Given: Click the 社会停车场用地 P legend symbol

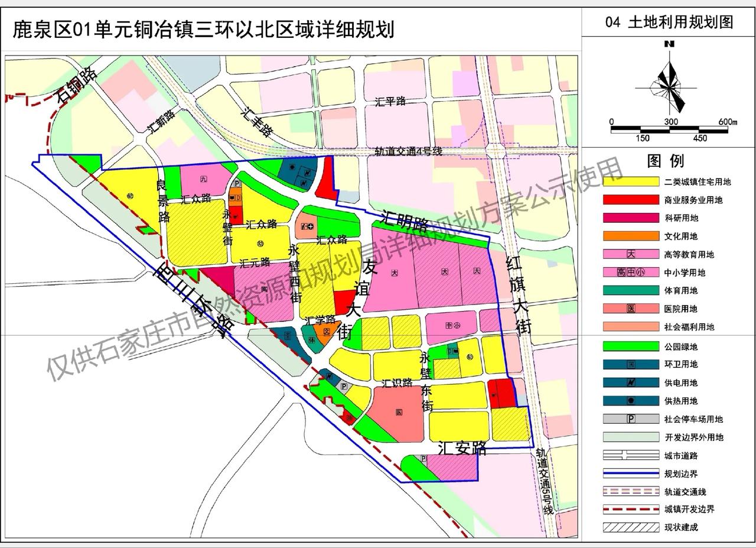Looking at the screenshot, I should [x=631, y=419].
